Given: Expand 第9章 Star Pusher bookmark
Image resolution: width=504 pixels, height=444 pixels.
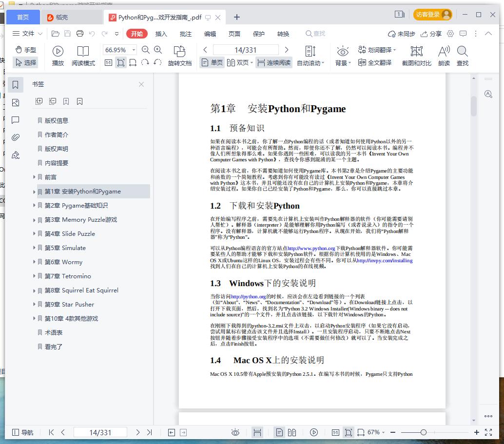Looking at the screenshot, I should (34, 305).
